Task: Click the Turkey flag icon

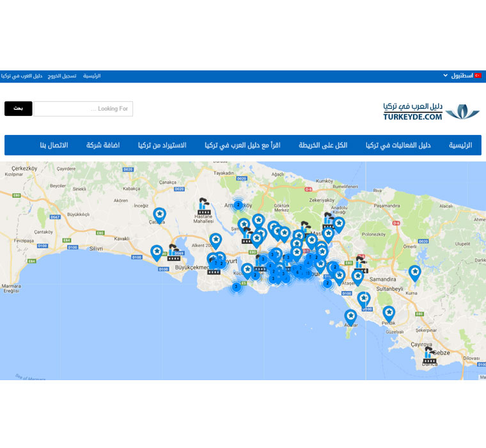Action: (x=478, y=76)
